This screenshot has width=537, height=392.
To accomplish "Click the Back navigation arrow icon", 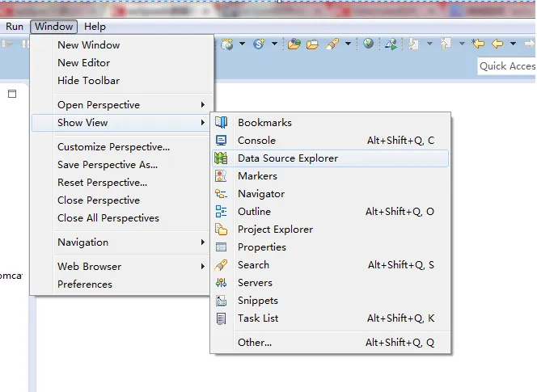I will point(497,44).
